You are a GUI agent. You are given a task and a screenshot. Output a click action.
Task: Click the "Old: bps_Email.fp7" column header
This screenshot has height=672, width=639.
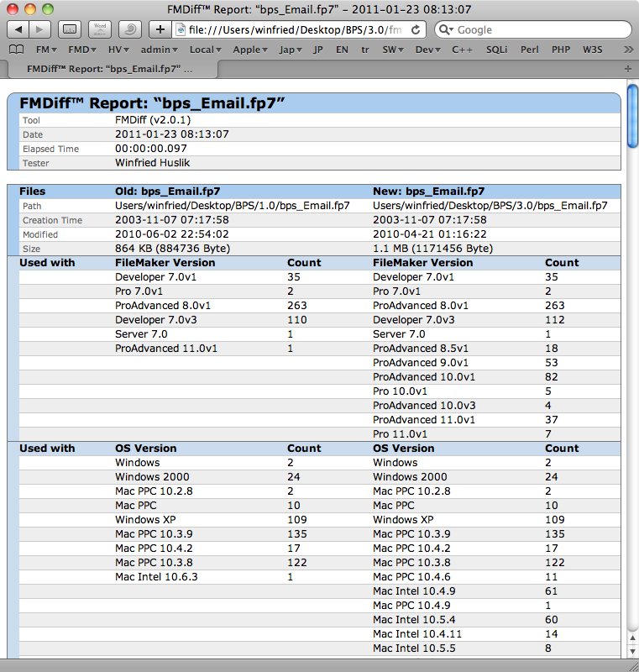[x=167, y=192]
